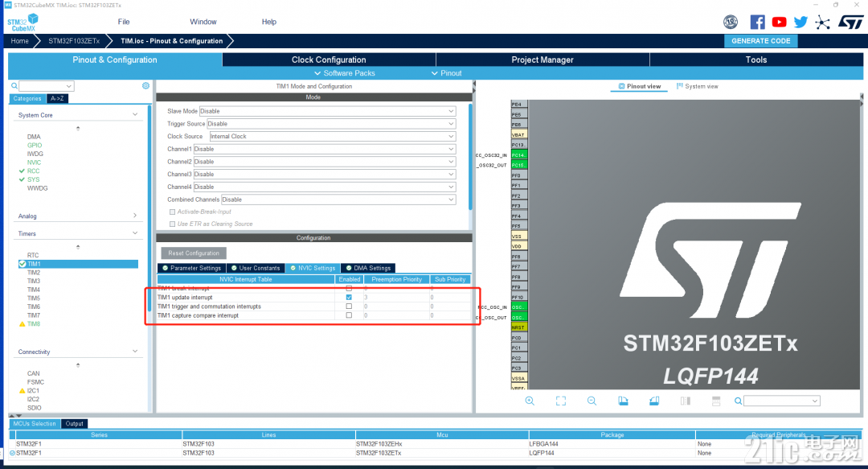Click the STM32F103ZETx breadcrumb

click(74, 41)
